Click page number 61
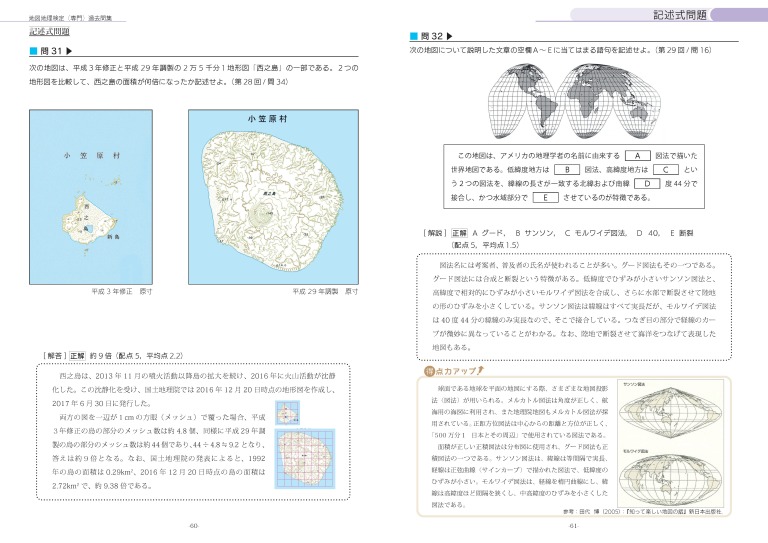Image resolution: width=768 pixels, height=543 pixels. tap(574, 526)
